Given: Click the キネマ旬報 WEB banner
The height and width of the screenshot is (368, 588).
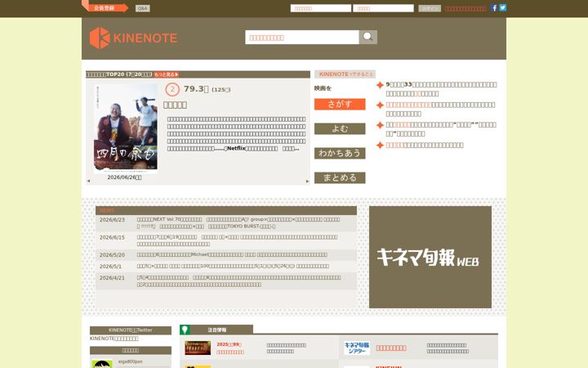Looking at the screenshot, I should [x=430, y=257].
